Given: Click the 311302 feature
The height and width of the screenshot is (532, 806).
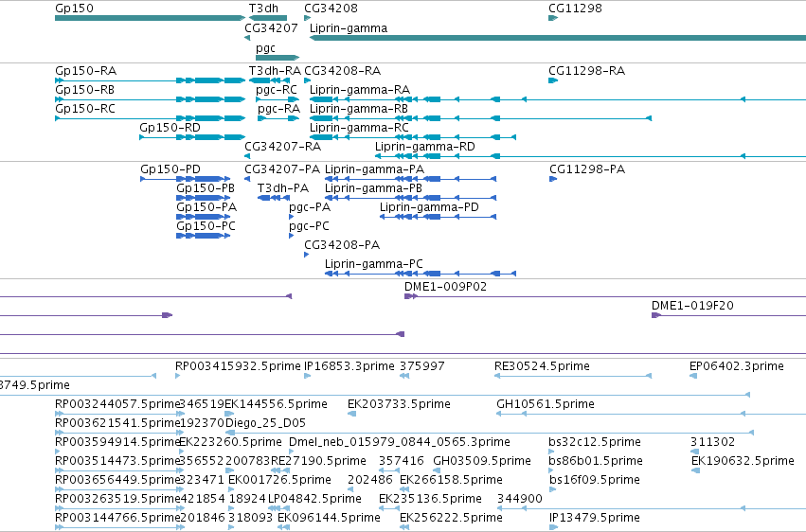Looking at the screenshot, I should pos(694,452).
